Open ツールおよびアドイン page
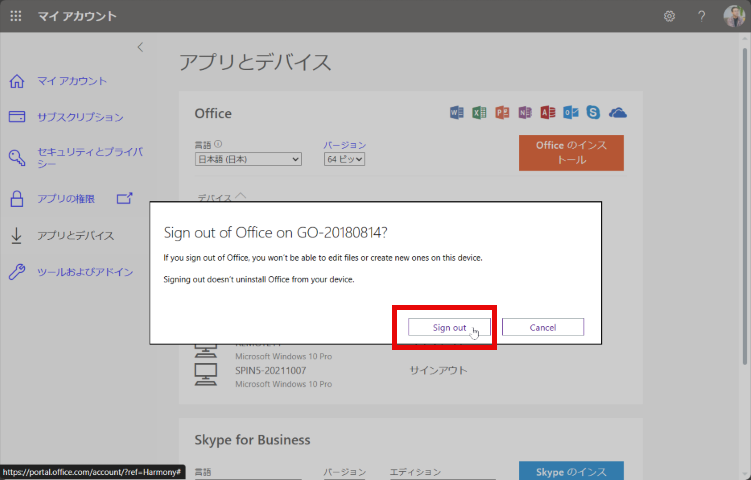 pyautogui.click(x=85, y=272)
